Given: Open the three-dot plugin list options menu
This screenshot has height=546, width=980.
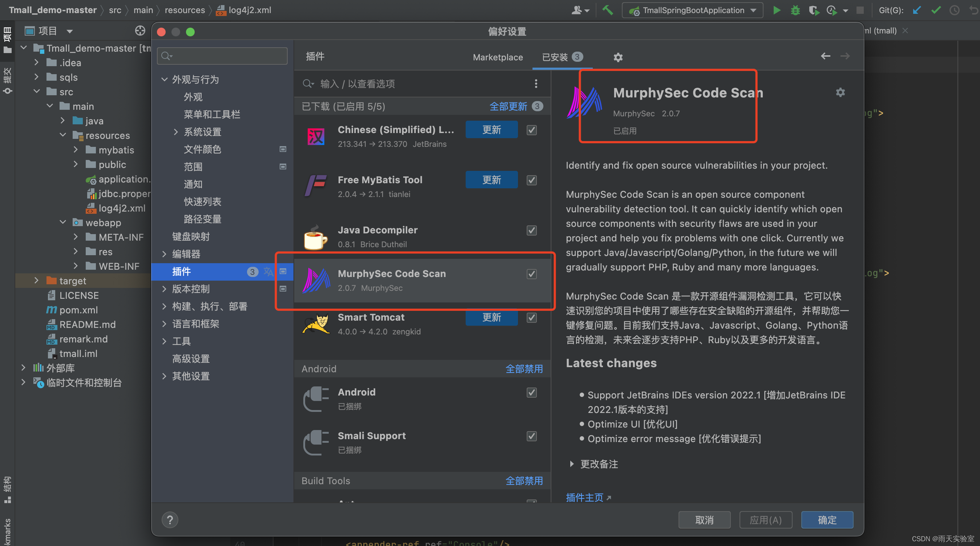Looking at the screenshot, I should (x=536, y=84).
